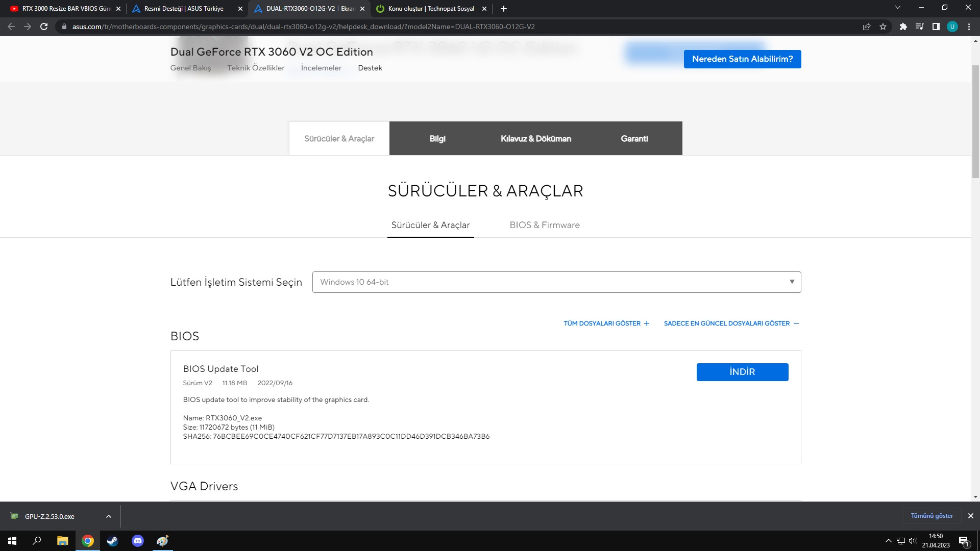
Task: Open Chrome three-dot menu
Action: 969,27
